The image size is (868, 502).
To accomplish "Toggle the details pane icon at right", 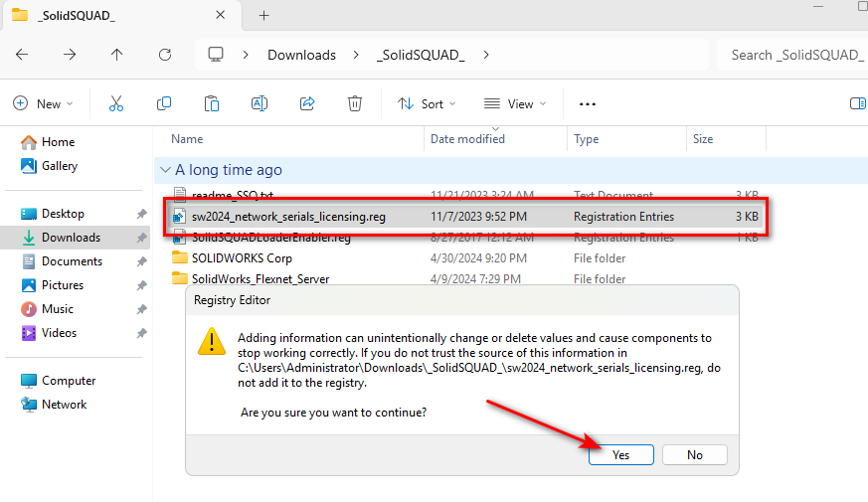I will 857,103.
